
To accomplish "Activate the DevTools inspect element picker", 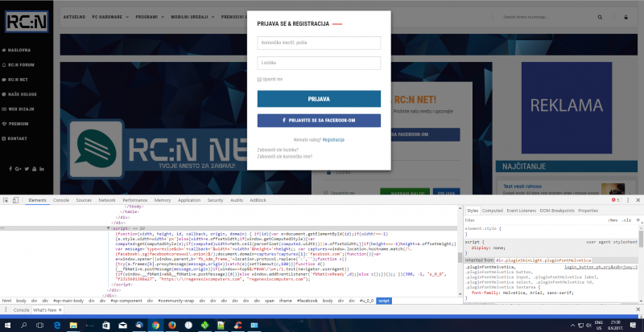I will tap(6, 200).
